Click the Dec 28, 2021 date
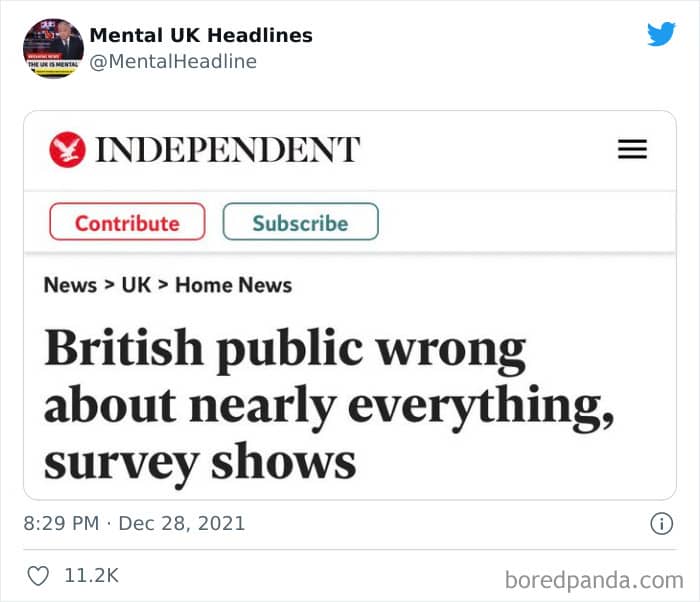This screenshot has width=700, height=602. click(x=182, y=523)
